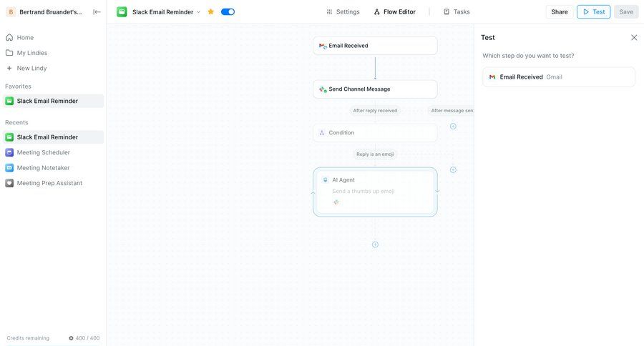644x346 pixels.
Task: Click Send a thumbs up emoji prompt text
Action: (x=364, y=191)
